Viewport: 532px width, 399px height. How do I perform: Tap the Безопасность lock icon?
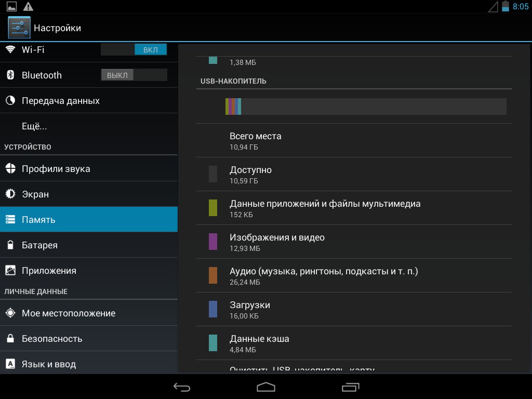tap(10, 339)
